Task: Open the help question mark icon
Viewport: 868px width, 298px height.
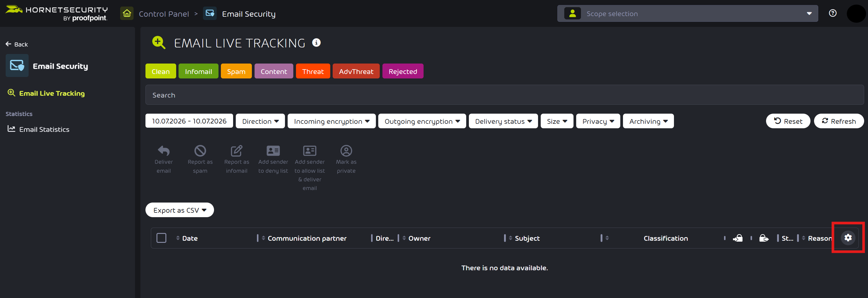Action: (833, 13)
